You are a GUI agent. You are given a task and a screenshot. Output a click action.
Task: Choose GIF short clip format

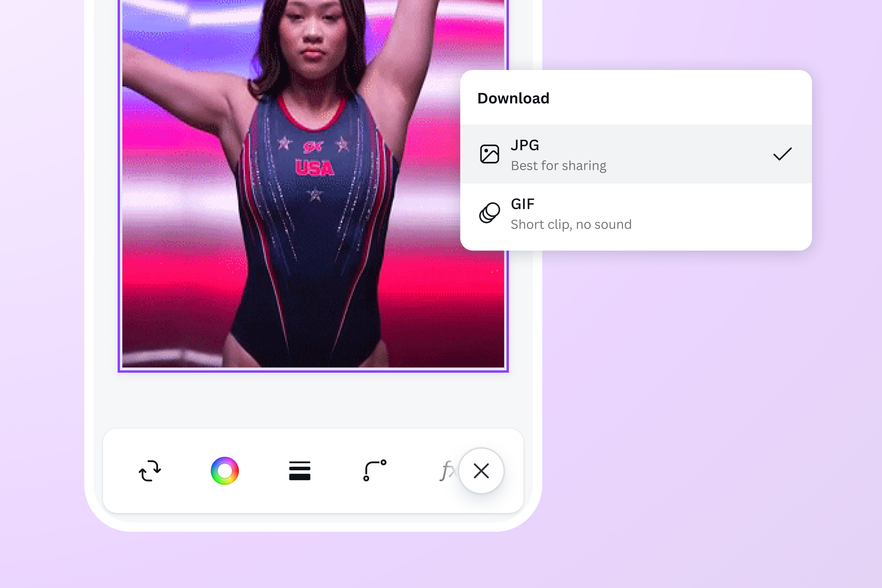pos(636,213)
